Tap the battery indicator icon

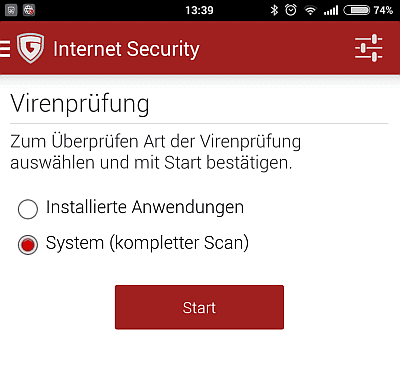coord(357,10)
